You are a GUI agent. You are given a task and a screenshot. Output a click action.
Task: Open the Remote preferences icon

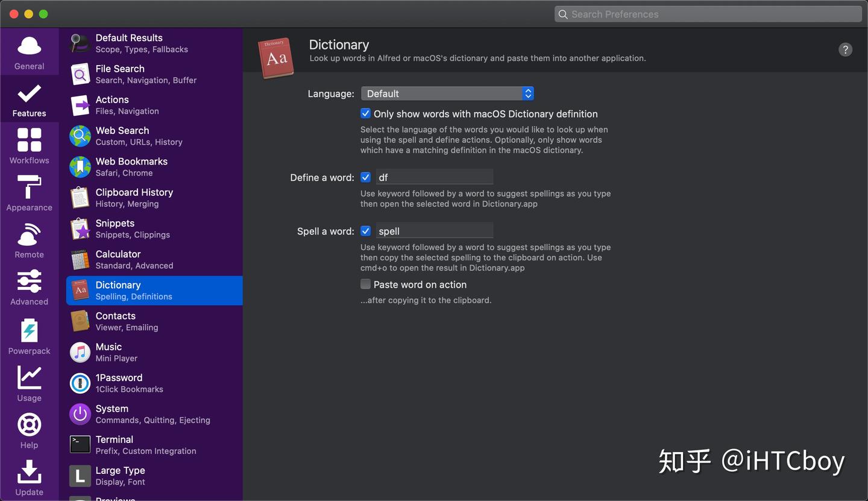(x=29, y=235)
